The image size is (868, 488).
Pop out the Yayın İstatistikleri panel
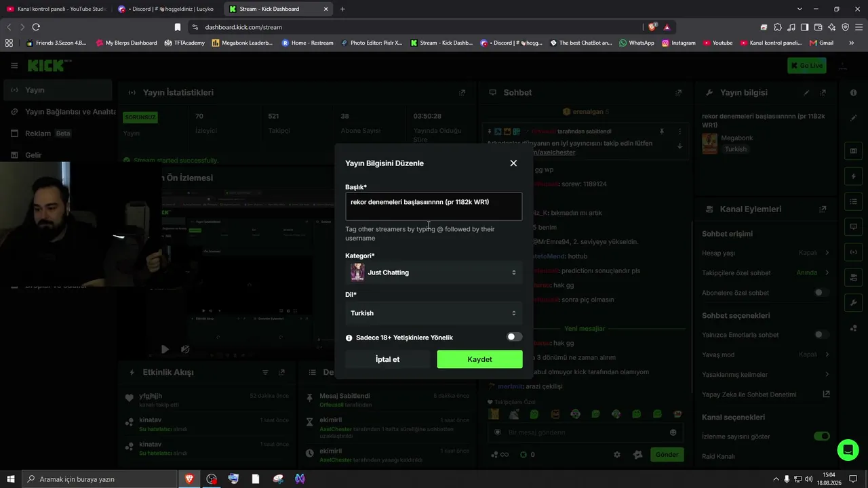click(x=462, y=92)
